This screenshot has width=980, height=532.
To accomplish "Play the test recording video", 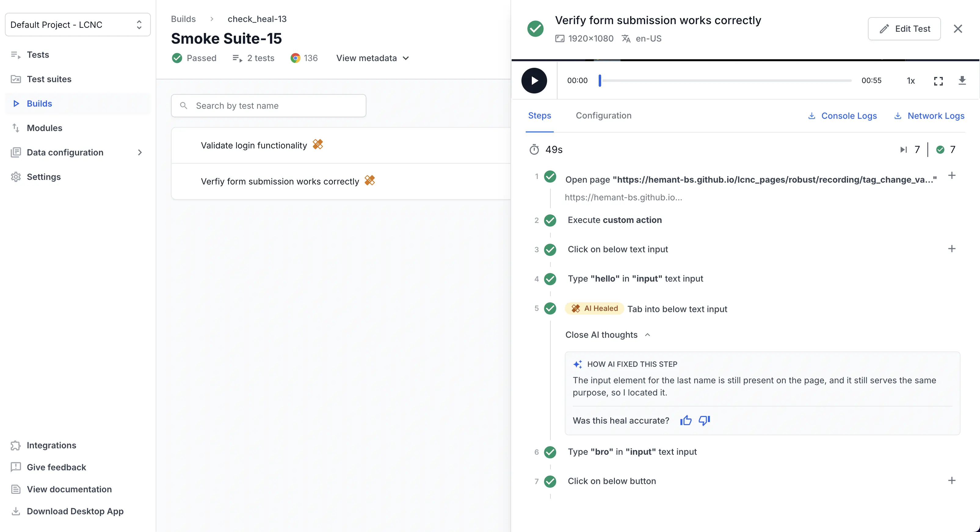I will [x=534, y=81].
